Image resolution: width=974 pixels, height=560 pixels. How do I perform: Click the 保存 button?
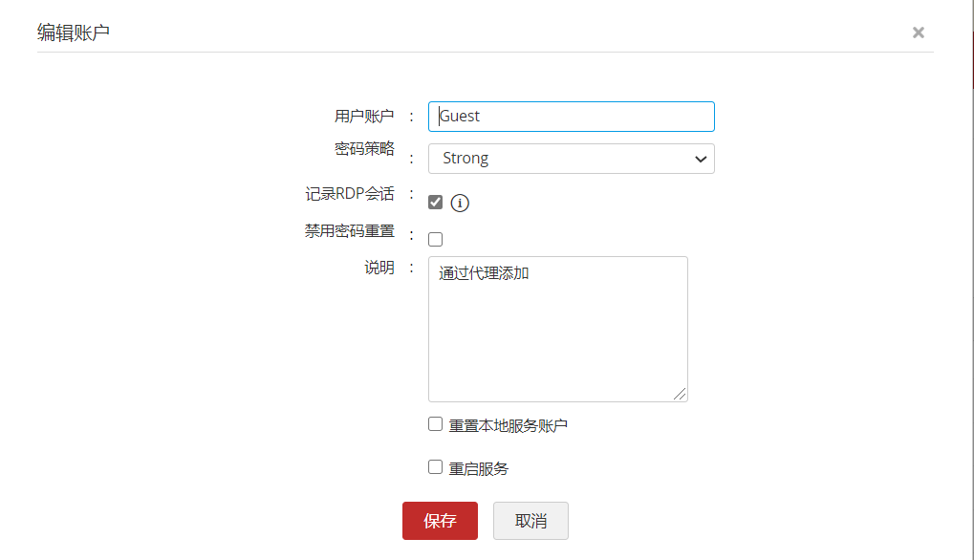[440, 521]
